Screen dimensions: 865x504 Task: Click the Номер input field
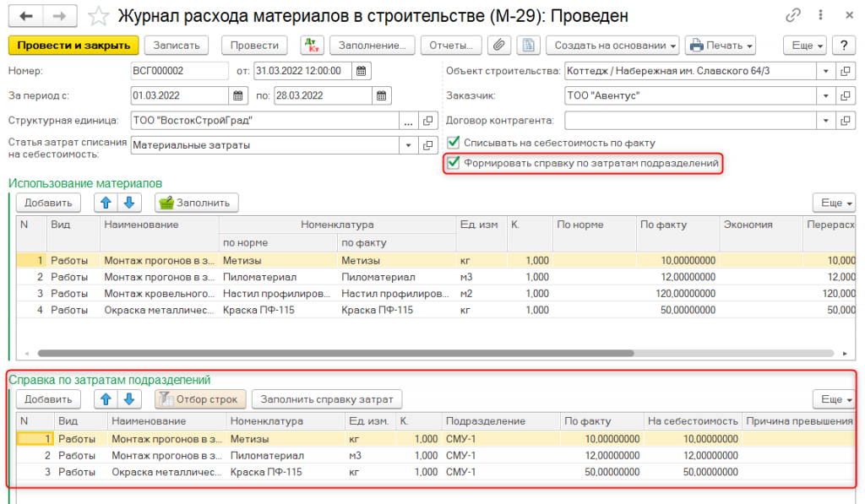(x=179, y=71)
